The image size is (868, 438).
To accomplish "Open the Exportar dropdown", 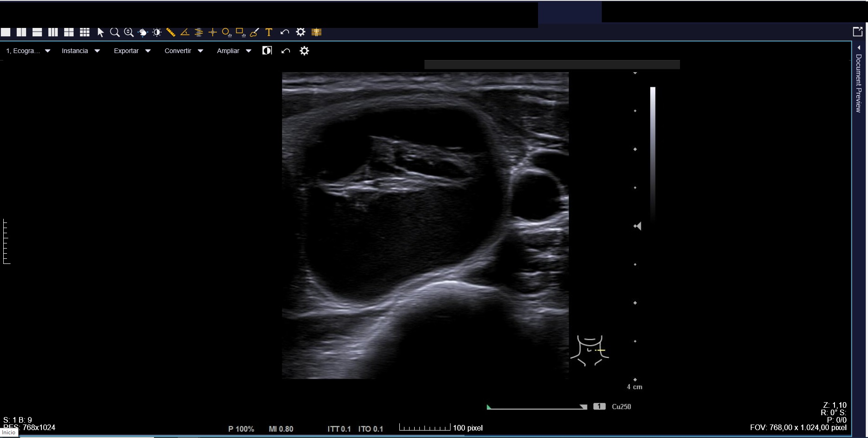I will (132, 51).
